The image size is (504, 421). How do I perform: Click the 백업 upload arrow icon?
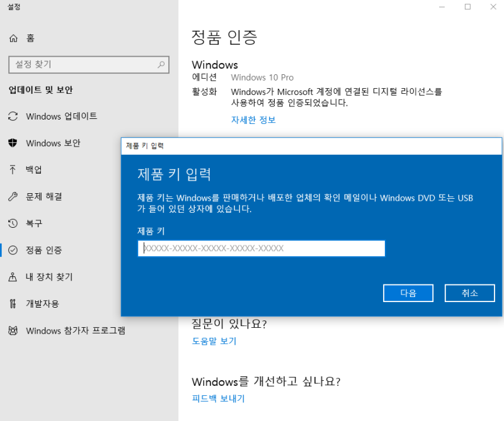tap(13, 169)
